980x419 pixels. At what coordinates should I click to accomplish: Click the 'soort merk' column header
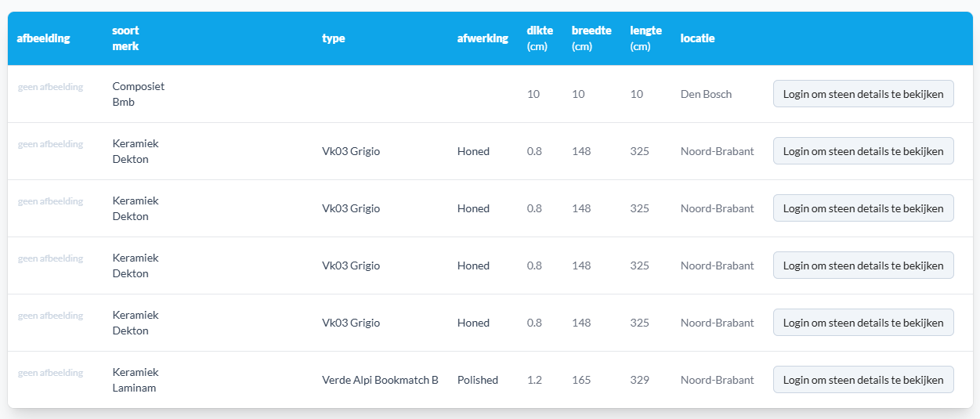(125, 38)
